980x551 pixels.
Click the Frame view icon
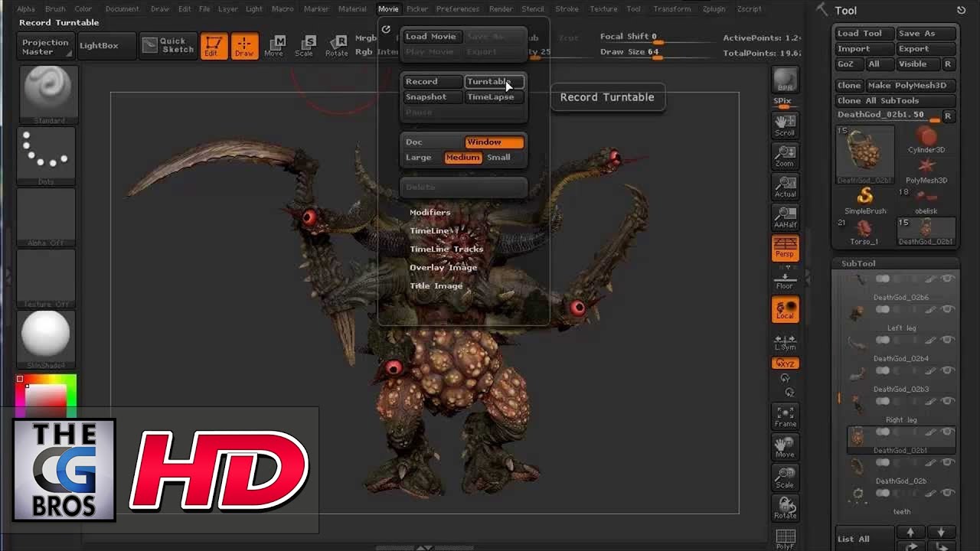(x=785, y=416)
